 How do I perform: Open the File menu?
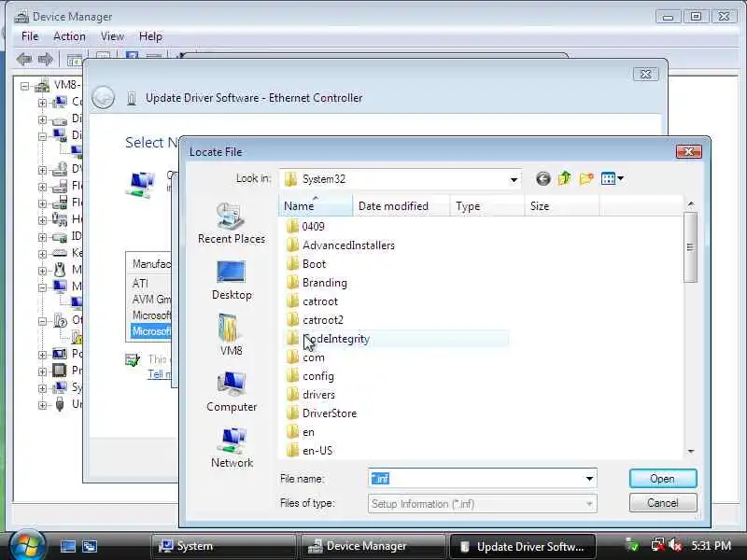click(30, 36)
